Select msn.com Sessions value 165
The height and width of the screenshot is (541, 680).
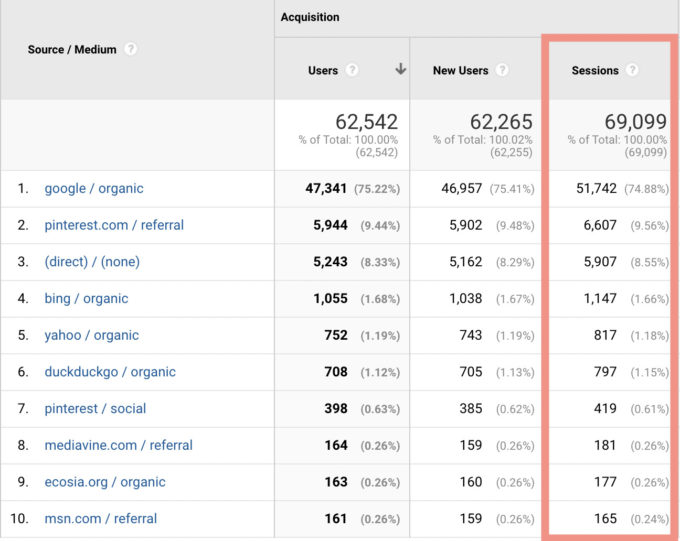click(x=605, y=518)
